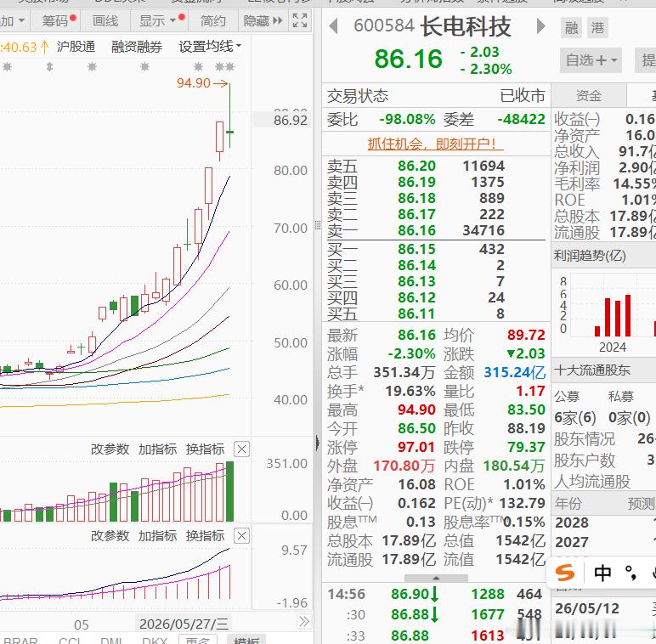
Task: Click the 卖五 price 86.20 row
Action: coord(436,166)
